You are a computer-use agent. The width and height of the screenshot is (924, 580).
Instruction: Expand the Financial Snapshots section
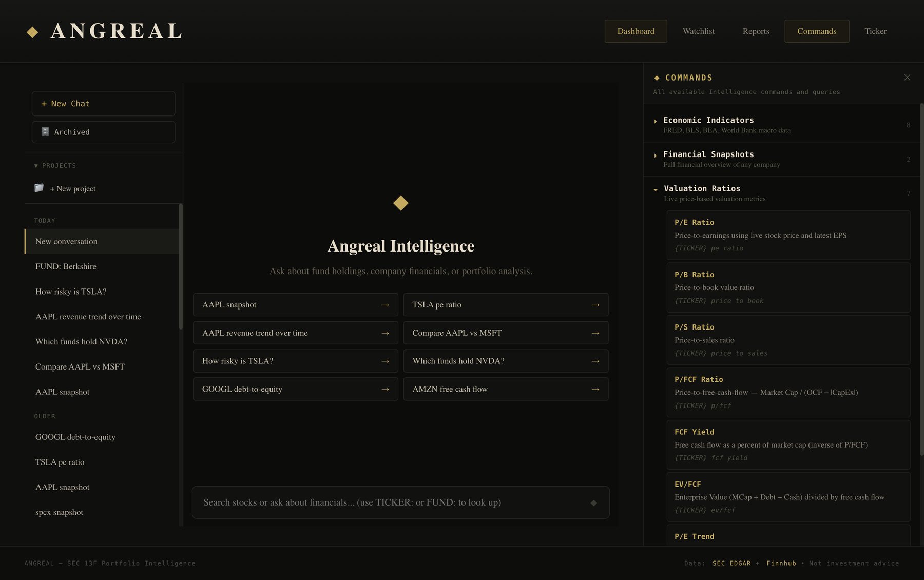(x=781, y=159)
